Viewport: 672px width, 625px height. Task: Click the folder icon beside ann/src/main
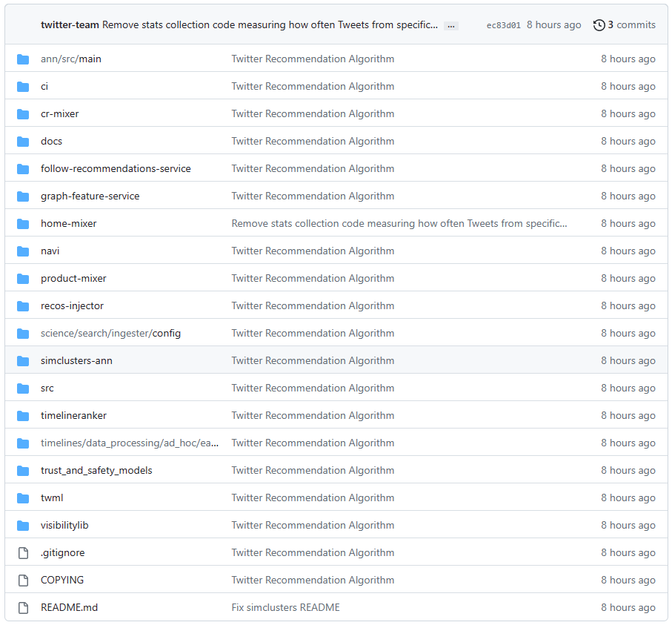[23, 59]
